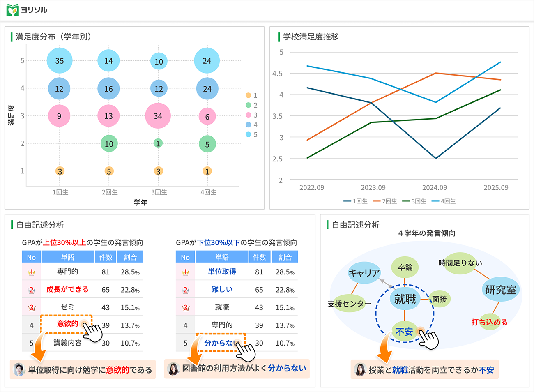Select the 不安 node in word network
The height and width of the screenshot is (392, 534).
point(404,332)
